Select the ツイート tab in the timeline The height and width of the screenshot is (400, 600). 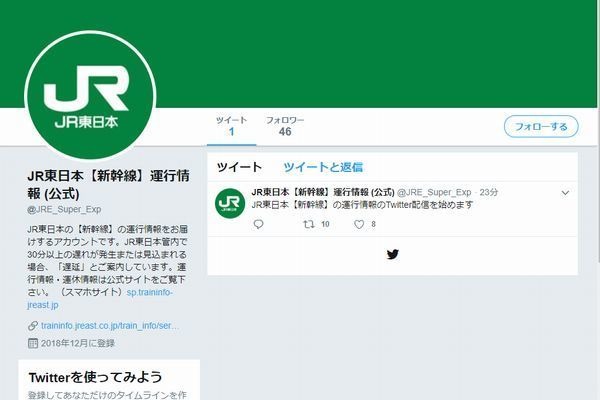[239, 167]
